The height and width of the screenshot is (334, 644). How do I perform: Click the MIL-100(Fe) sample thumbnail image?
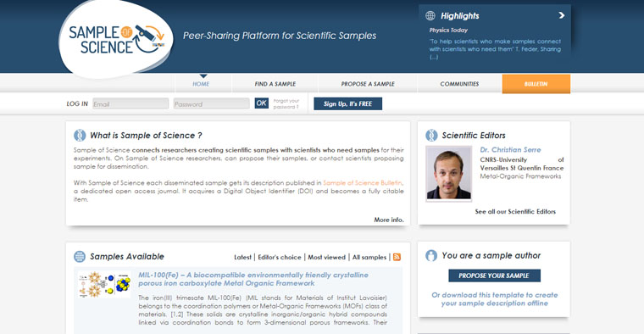point(104,284)
